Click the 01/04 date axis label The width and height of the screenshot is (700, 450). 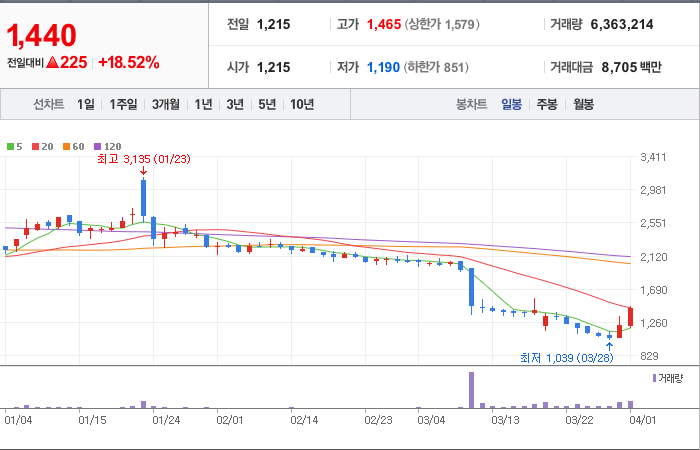pos(18,421)
